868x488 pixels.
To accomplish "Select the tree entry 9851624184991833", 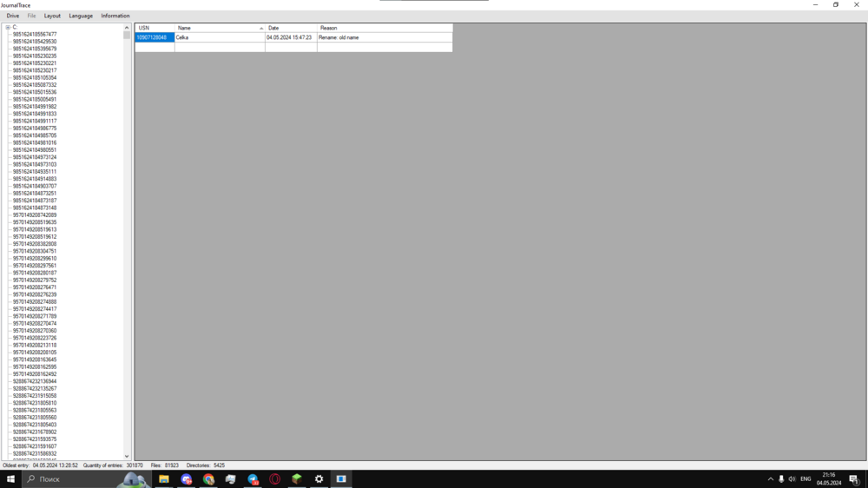I will pyautogui.click(x=35, y=114).
